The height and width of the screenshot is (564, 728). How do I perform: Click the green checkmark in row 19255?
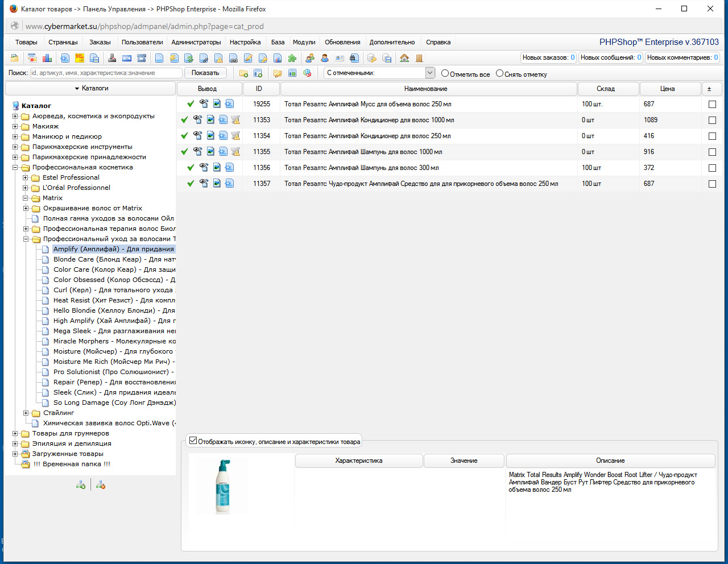click(191, 104)
